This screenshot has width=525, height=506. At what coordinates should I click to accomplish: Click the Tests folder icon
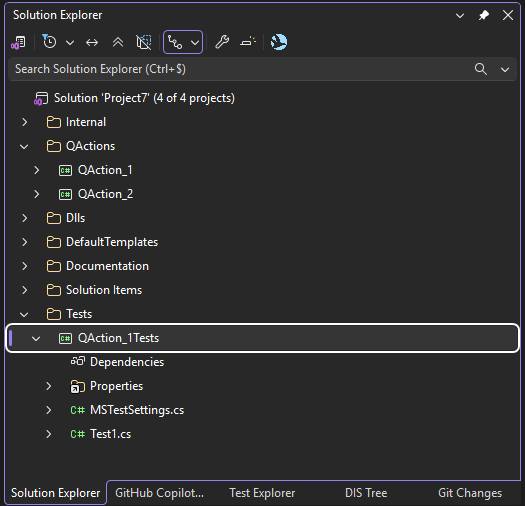click(x=54, y=314)
